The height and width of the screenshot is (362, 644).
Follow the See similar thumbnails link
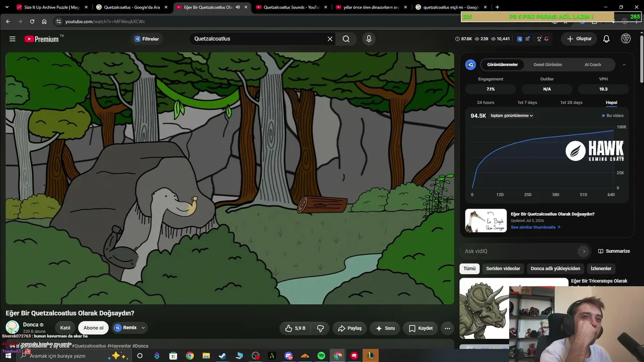click(x=535, y=227)
